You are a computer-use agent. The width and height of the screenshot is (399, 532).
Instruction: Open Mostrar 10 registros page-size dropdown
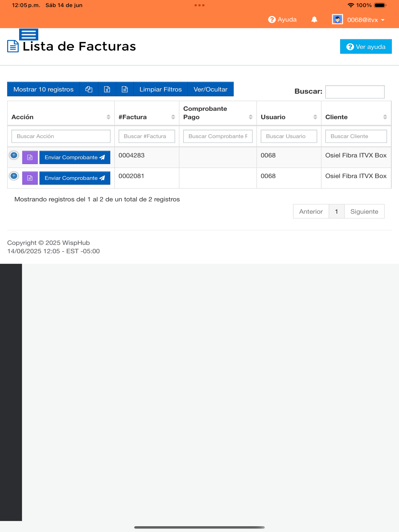(43, 89)
